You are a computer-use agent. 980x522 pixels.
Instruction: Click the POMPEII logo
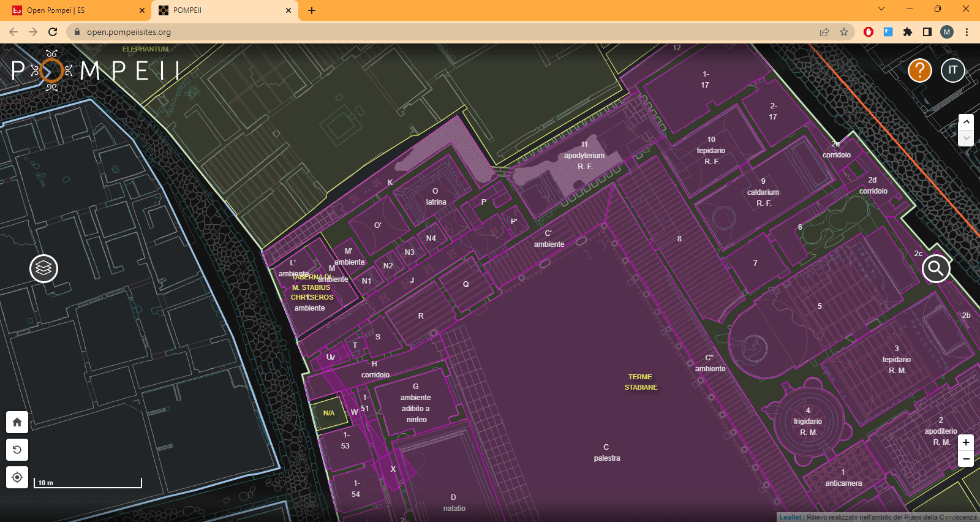coord(95,70)
